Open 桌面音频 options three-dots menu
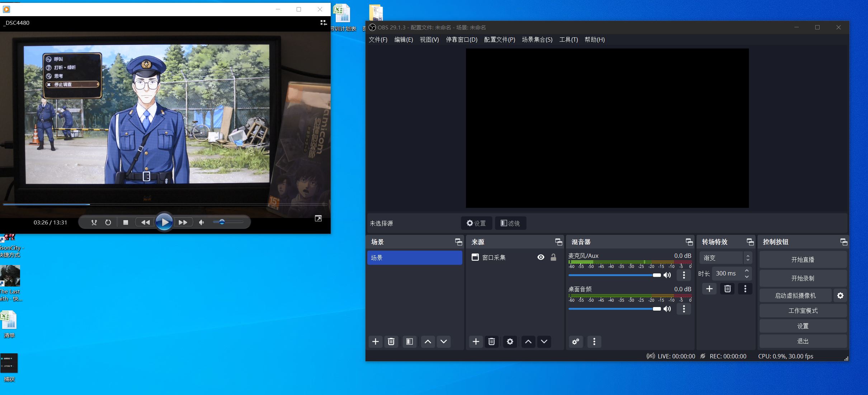This screenshot has height=395, width=868. [684, 309]
